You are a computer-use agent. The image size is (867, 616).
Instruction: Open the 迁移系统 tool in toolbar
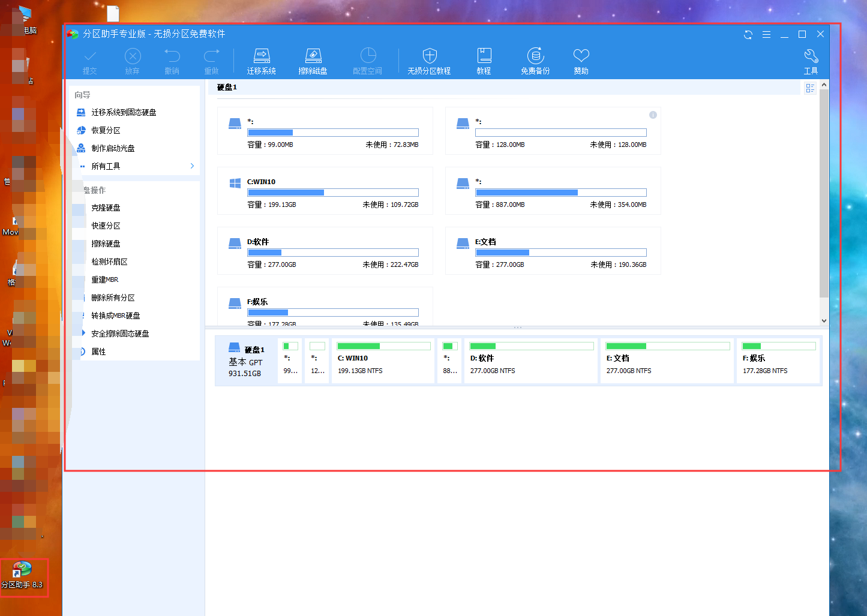tap(262, 61)
